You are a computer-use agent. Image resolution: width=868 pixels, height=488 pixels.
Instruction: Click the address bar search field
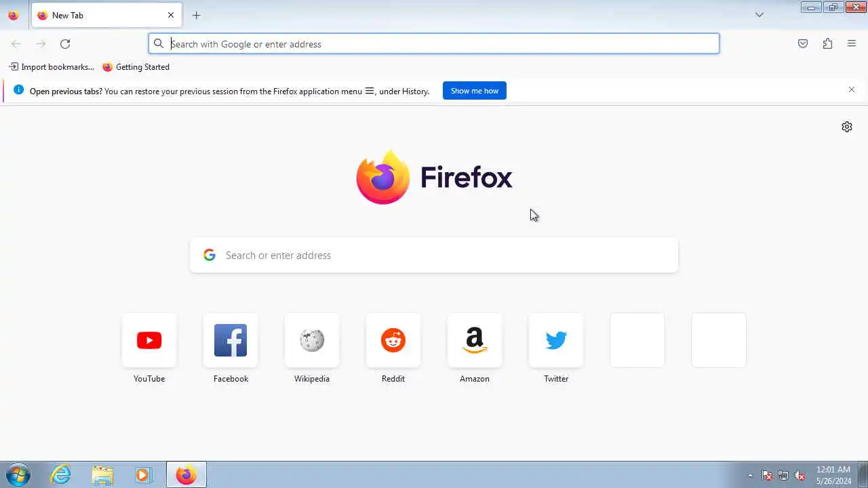coord(434,44)
